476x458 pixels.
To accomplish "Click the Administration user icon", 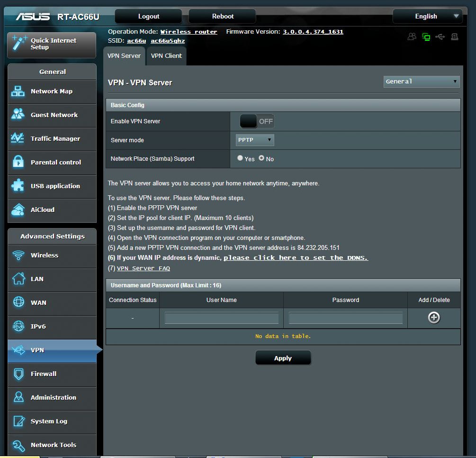I will point(18,397).
